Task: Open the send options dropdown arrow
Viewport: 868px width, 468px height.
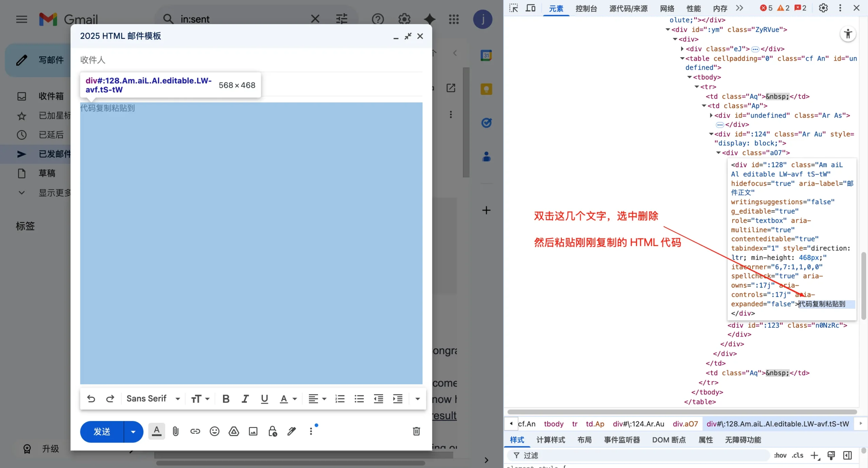Action: (x=132, y=431)
